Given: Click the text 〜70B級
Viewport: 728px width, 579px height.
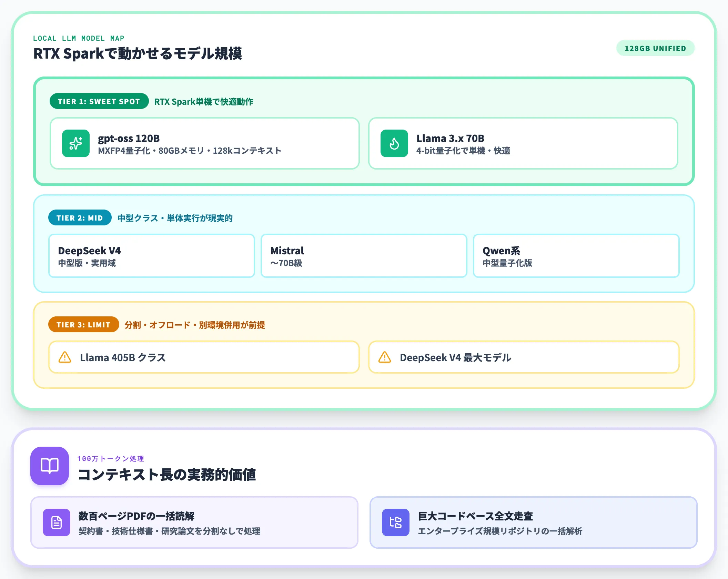Looking at the screenshot, I should 286,263.
